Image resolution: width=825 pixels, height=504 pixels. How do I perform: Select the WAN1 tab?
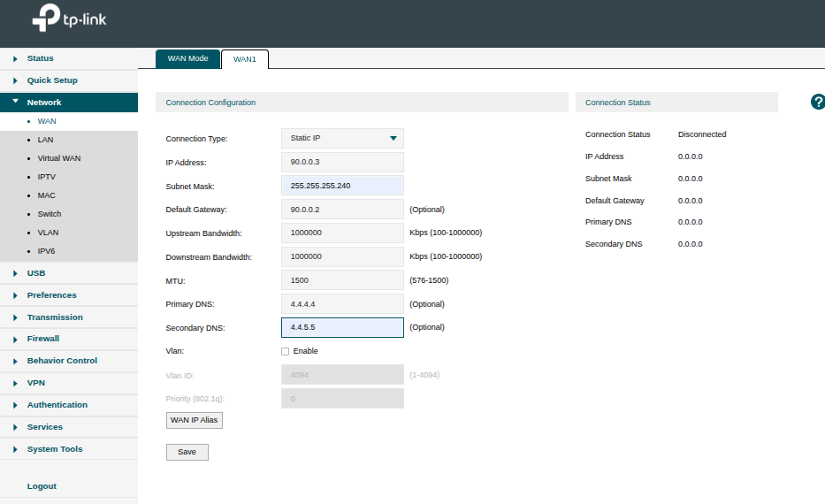[245, 59]
